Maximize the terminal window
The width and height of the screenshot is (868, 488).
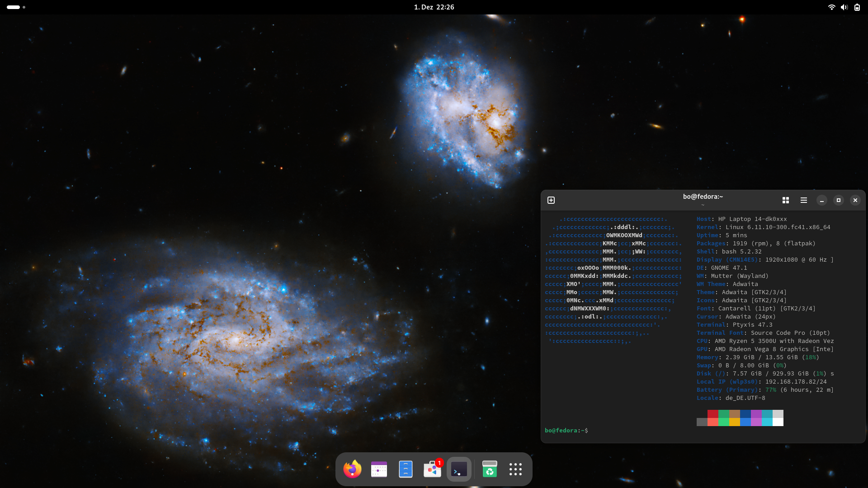[839, 200]
